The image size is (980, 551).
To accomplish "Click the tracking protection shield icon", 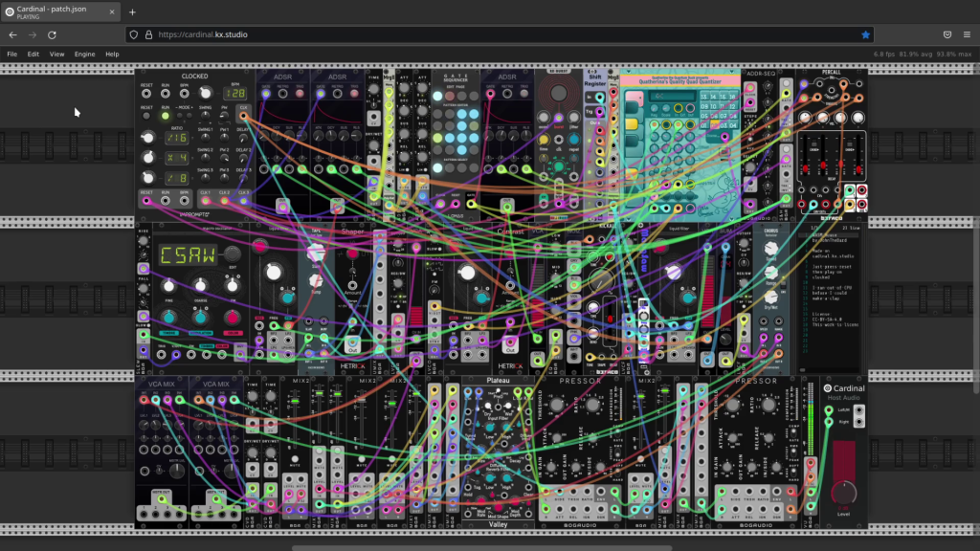I will (x=134, y=35).
